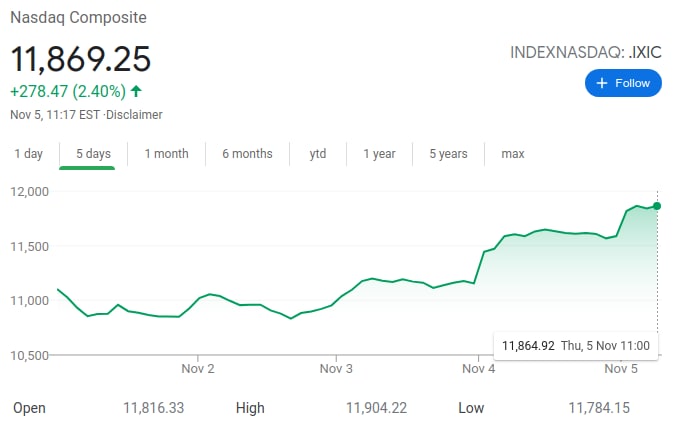Open the 1 month chart range
Screen dimensions: 693x431
click(x=166, y=154)
